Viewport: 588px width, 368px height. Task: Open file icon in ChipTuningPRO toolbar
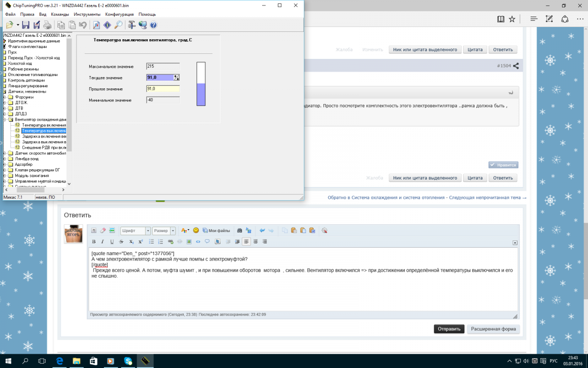click(x=10, y=25)
